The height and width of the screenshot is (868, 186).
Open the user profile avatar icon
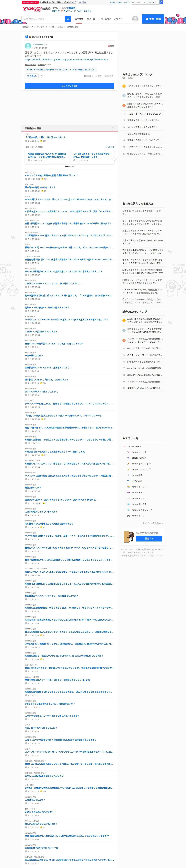[135, 19]
